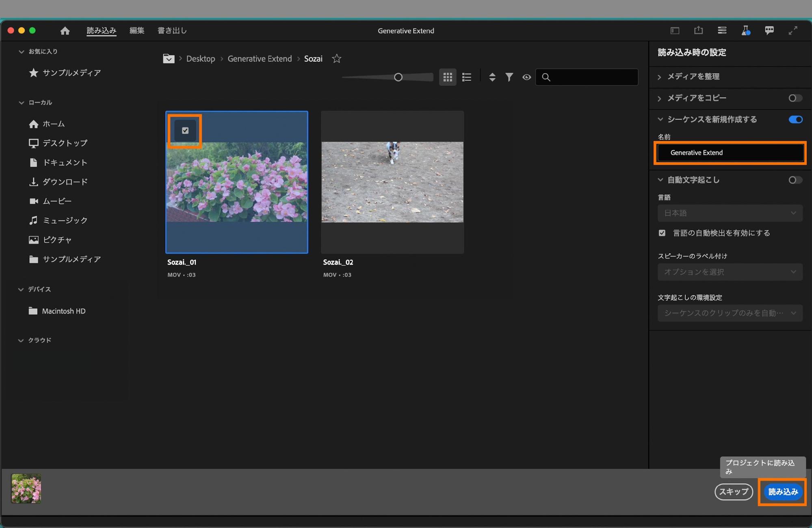Switch to the 書き出し tab
This screenshot has height=528, width=812.
[172, 31]
